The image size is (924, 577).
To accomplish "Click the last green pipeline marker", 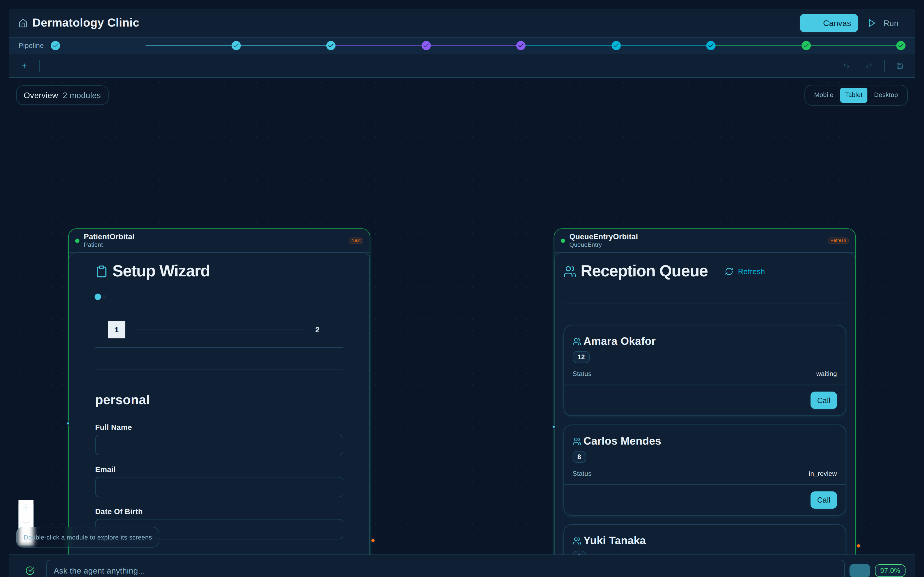I will tap(901, 46).
